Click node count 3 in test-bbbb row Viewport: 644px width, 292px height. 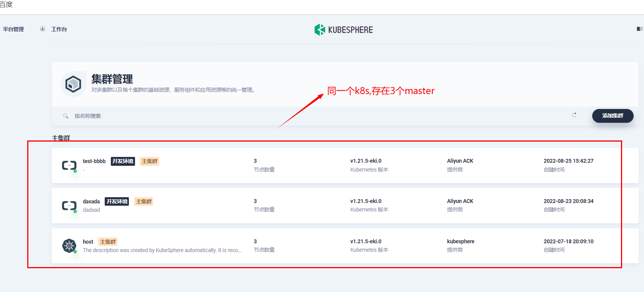click(x=255, y=161)
